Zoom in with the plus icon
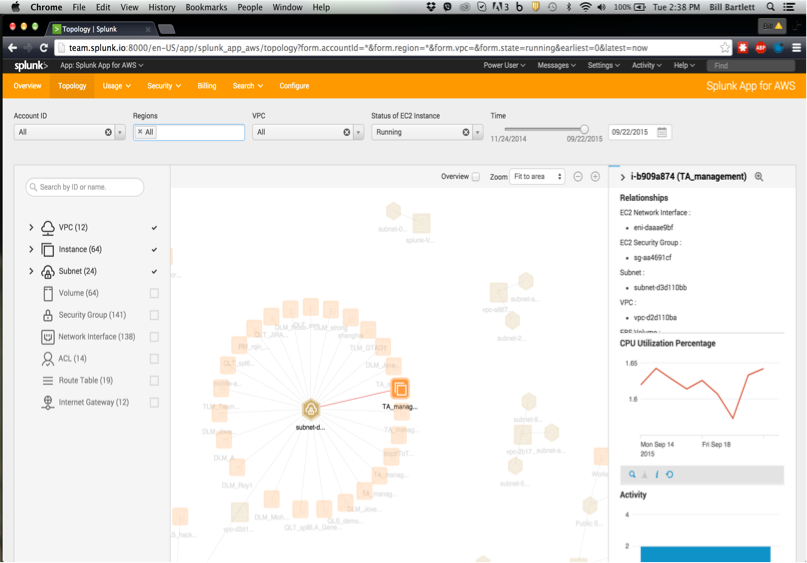807x563 pixels. tap(595, 177)
